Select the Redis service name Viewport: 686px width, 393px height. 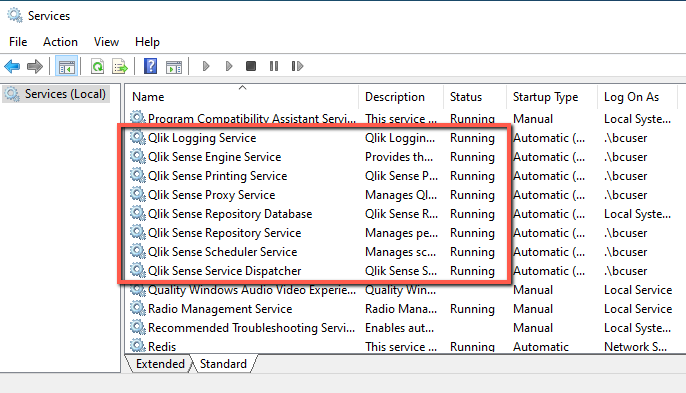tap(162, 347)
